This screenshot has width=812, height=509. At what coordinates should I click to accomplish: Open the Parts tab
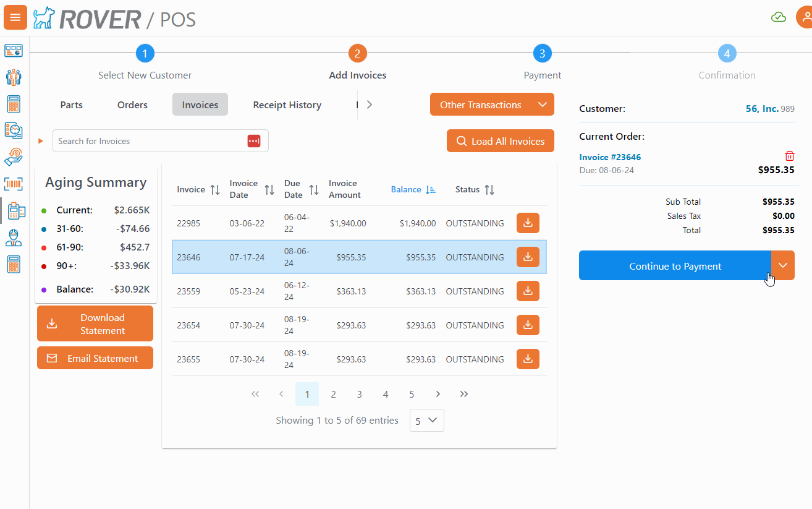[x=71, y=105]
